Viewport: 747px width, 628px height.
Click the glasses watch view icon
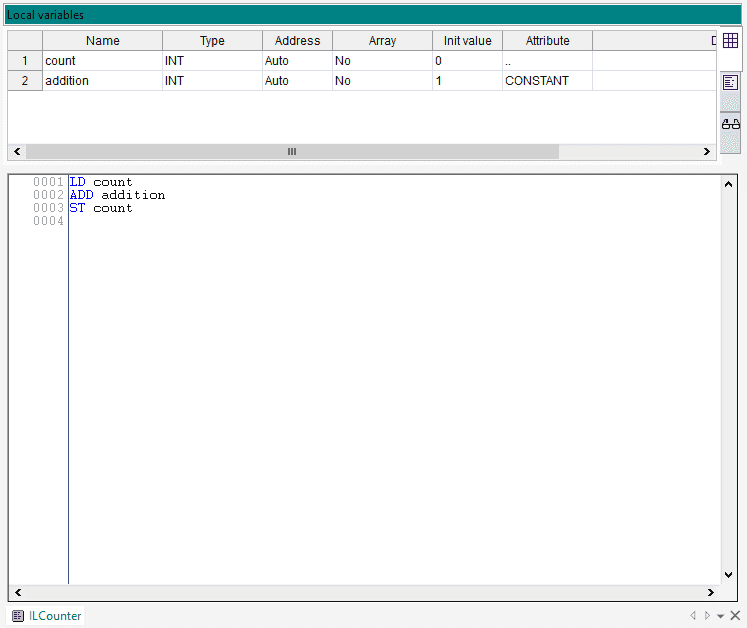tap(731, 123)
